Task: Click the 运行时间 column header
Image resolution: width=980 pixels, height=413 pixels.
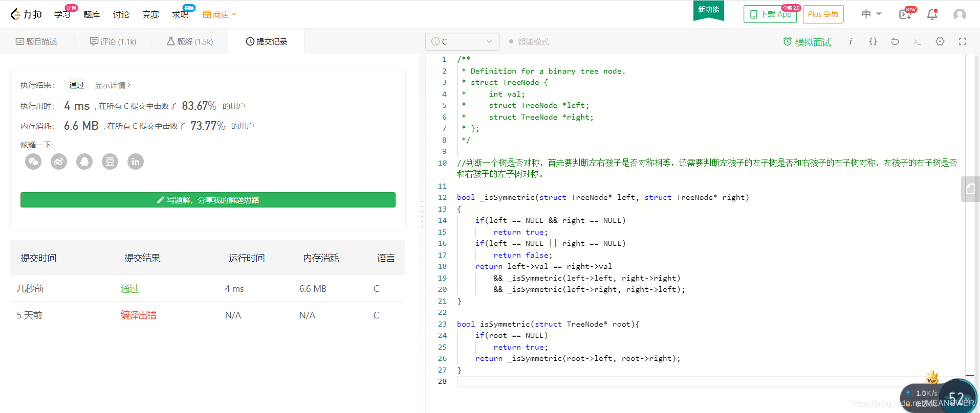Action: [x=247, y=258]
